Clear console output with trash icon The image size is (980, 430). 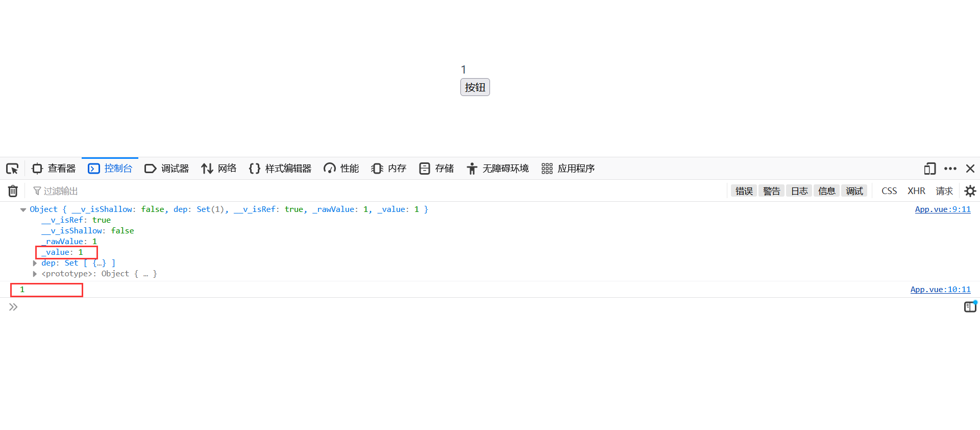coord(13,191)
